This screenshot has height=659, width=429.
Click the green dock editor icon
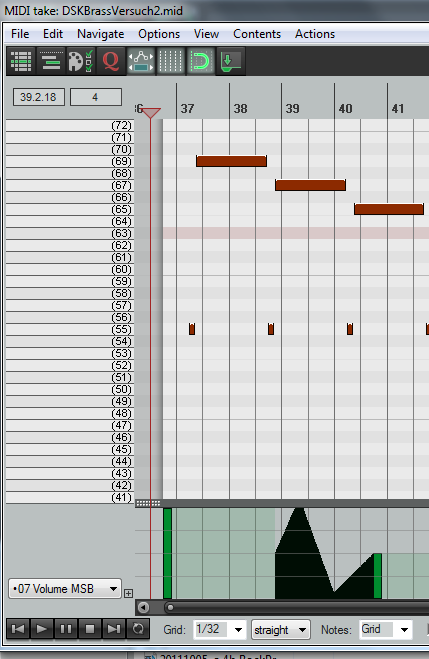point(230,61)
